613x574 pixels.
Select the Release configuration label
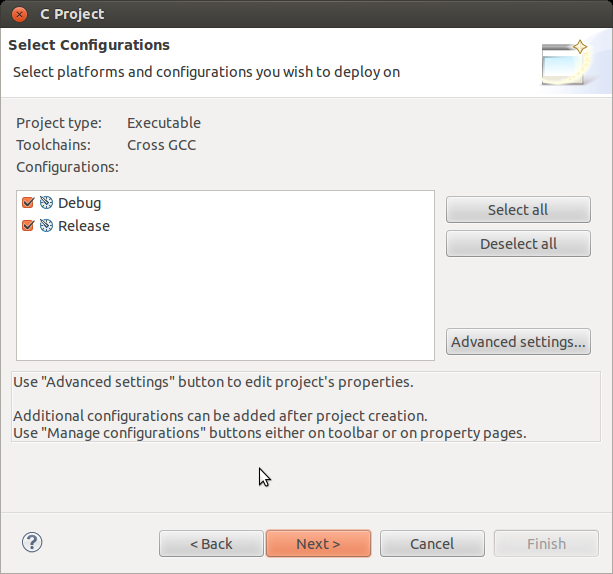[84, 226]
